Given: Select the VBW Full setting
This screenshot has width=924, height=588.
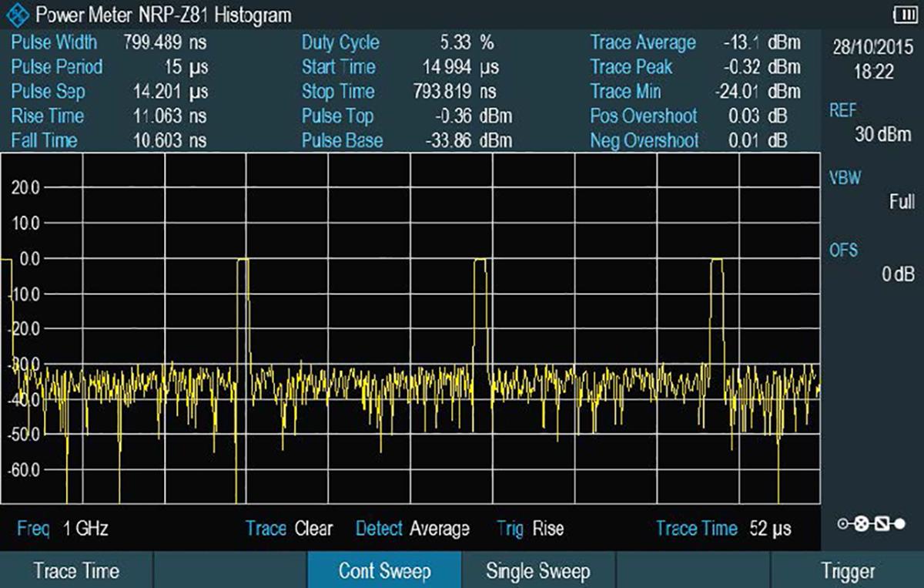Looking at the screenshot, I should [x=872, y=190].
